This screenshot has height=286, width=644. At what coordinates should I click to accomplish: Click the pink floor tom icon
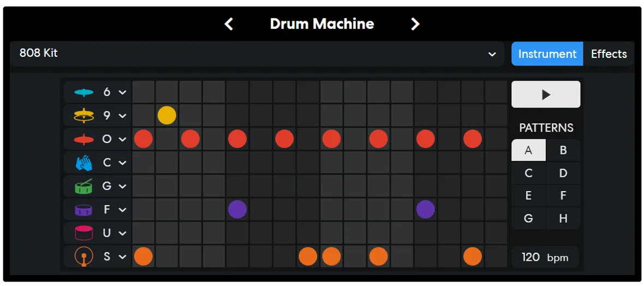pyautogui.click(x=84, y=233)
